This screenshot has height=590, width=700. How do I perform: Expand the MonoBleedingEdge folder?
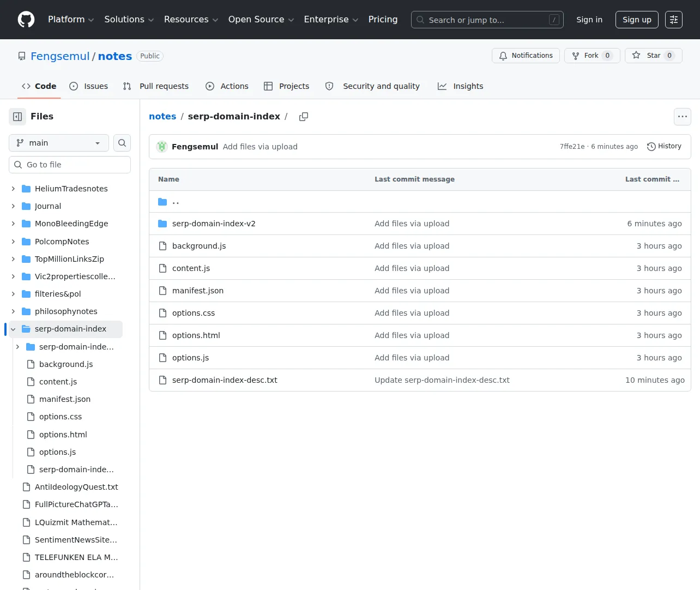(13, 224)
